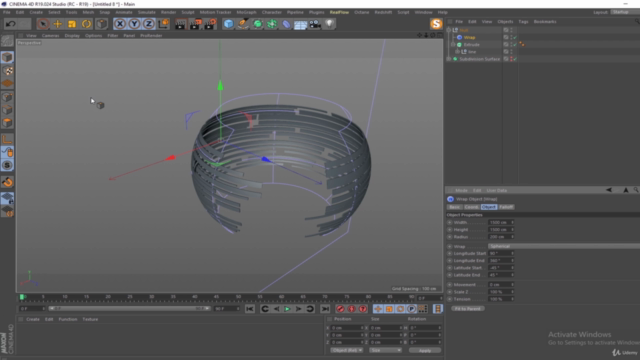Open Object Manager Tags menu

click(523, 22)
